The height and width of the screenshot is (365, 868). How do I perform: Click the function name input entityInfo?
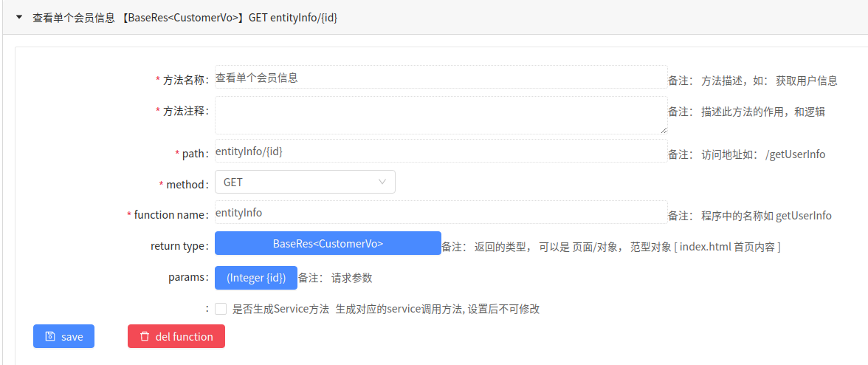[x=441, y=212]
